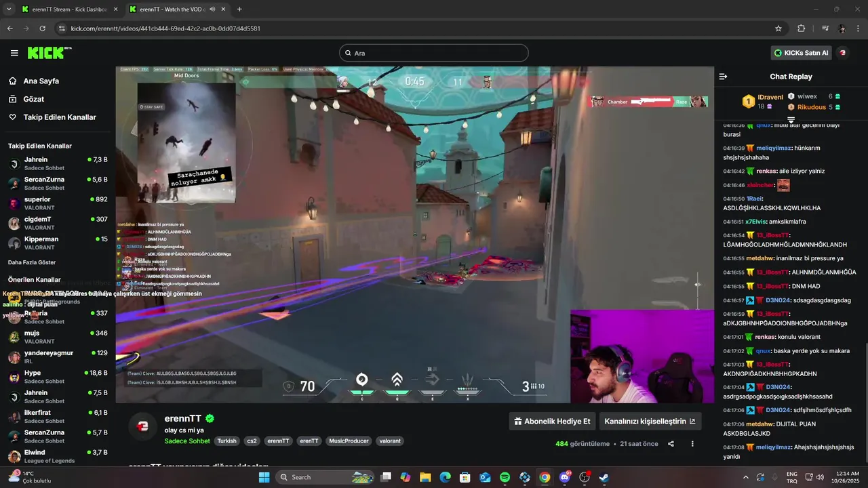Open cigdemT channel in the sidebar
Viewport: 868px width, 488px height.
click(x=58, y=223)
